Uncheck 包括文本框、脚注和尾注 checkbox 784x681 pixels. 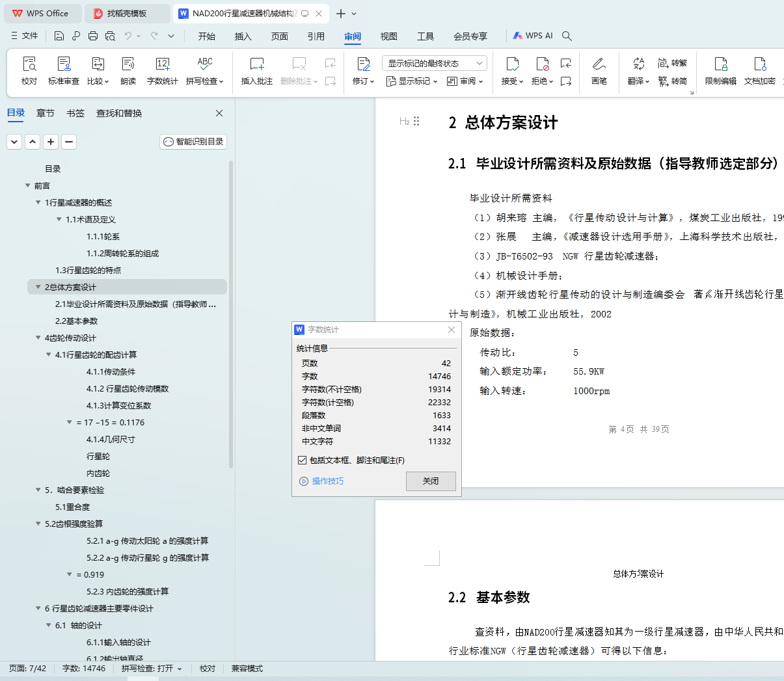click(302, 460)
